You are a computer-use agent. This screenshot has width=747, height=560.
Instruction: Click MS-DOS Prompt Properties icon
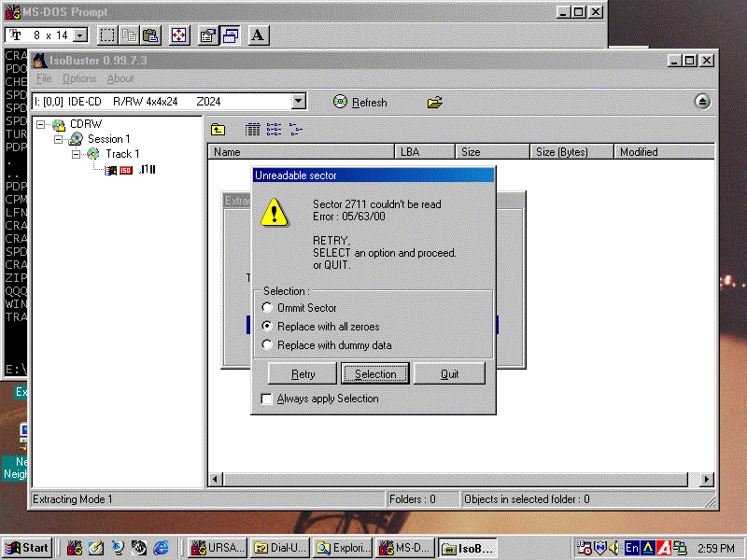pos(207,35)
